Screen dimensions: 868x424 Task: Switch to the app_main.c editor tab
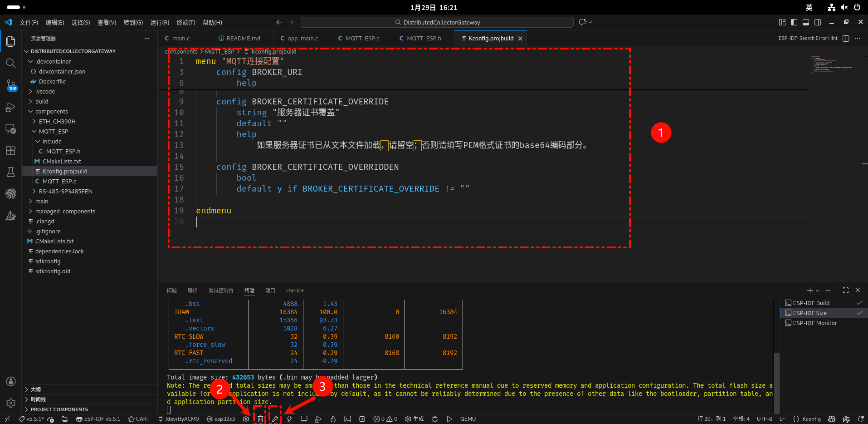click(x=302, y=39)
